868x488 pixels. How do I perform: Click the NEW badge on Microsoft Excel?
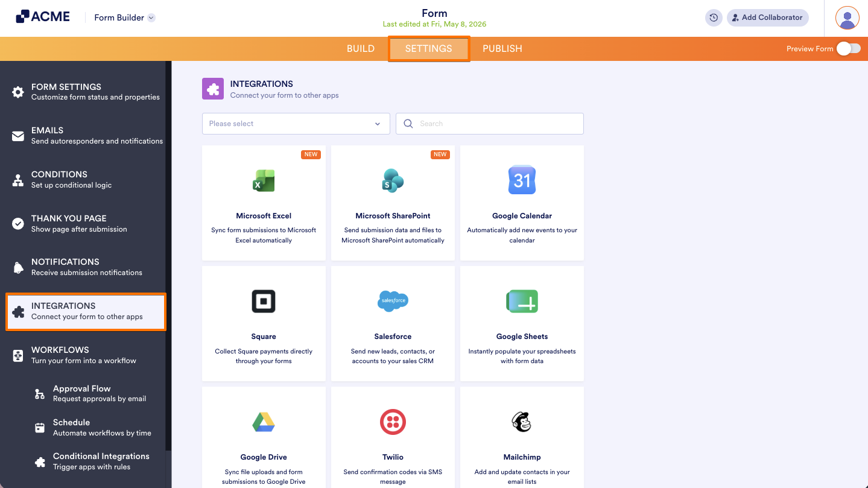[311, 154]
